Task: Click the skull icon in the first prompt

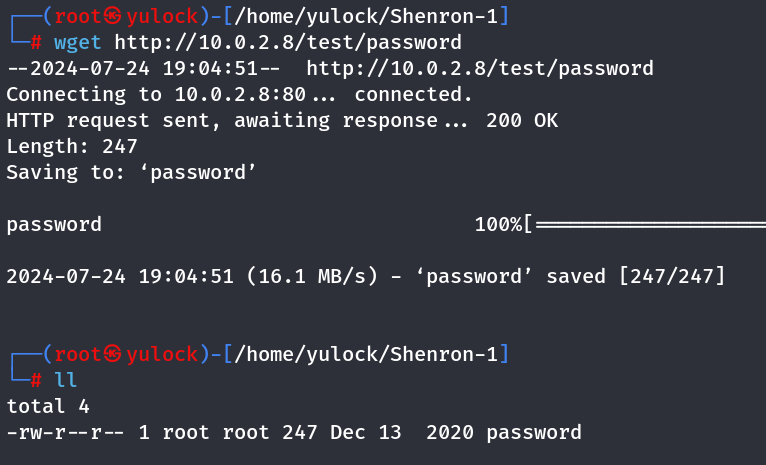Action: pyautogui.click(x=112, y=16)
